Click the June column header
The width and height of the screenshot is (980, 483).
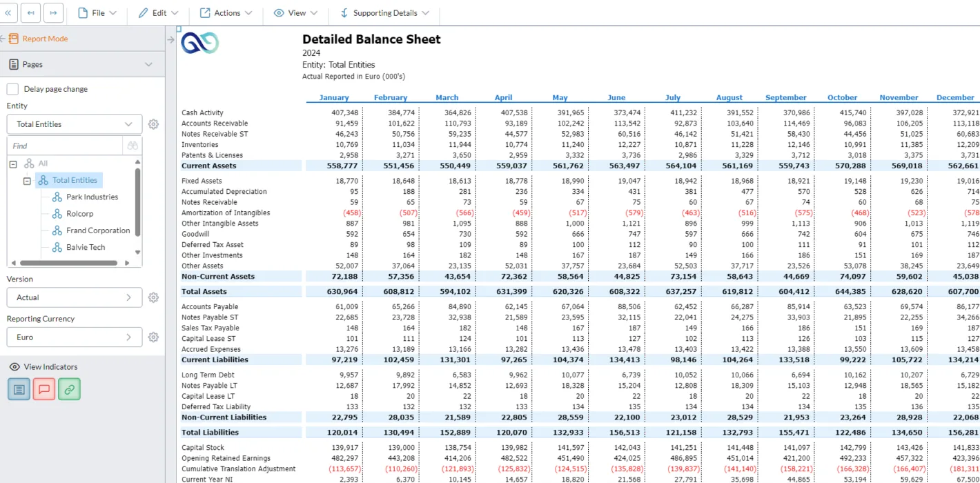point(616,97)
